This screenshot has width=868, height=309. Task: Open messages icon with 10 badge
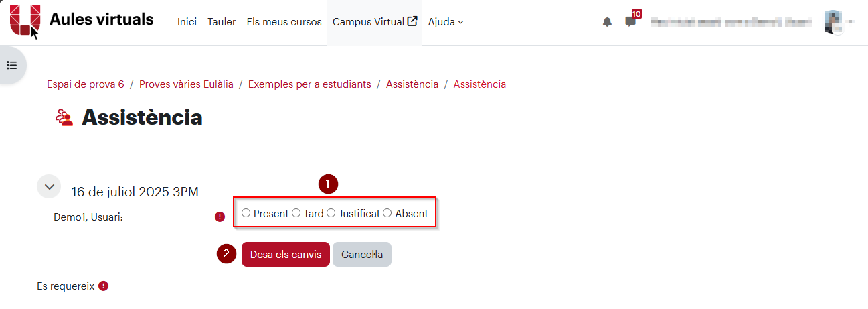click(x=631, y=21)
